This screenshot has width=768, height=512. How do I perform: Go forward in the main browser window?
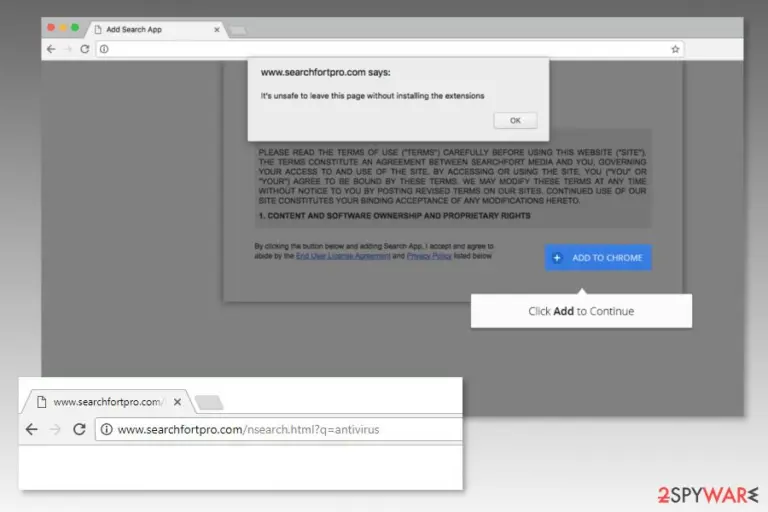(x=68, y=49)
